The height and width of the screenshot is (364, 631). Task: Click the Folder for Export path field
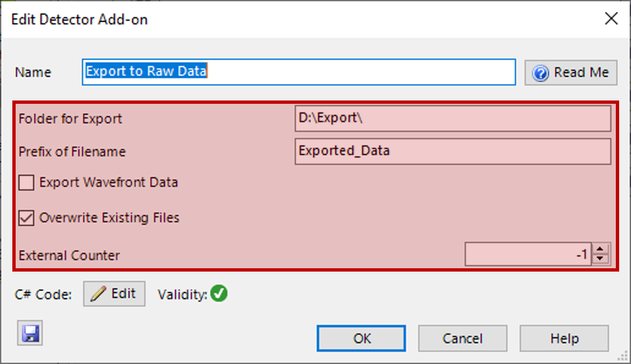pos(453,118)
